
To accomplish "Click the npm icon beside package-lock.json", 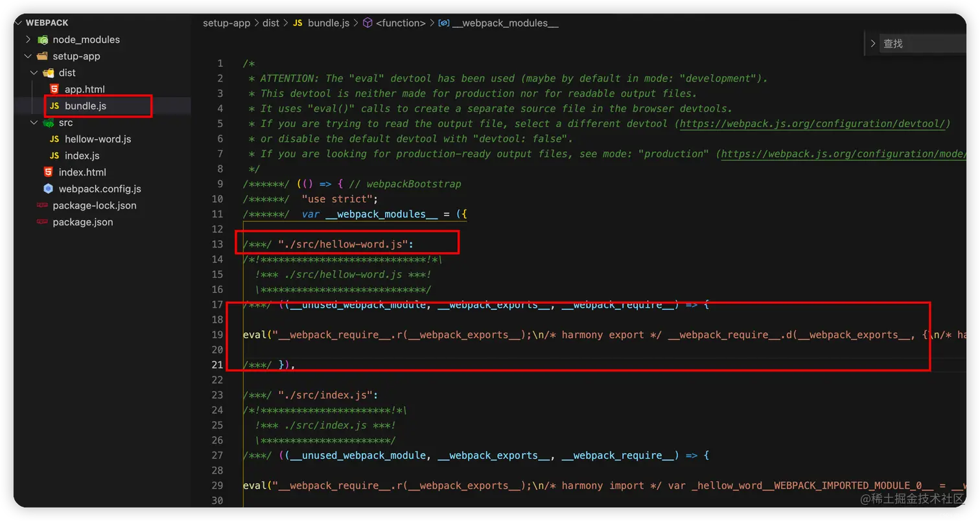I will 42,205.
